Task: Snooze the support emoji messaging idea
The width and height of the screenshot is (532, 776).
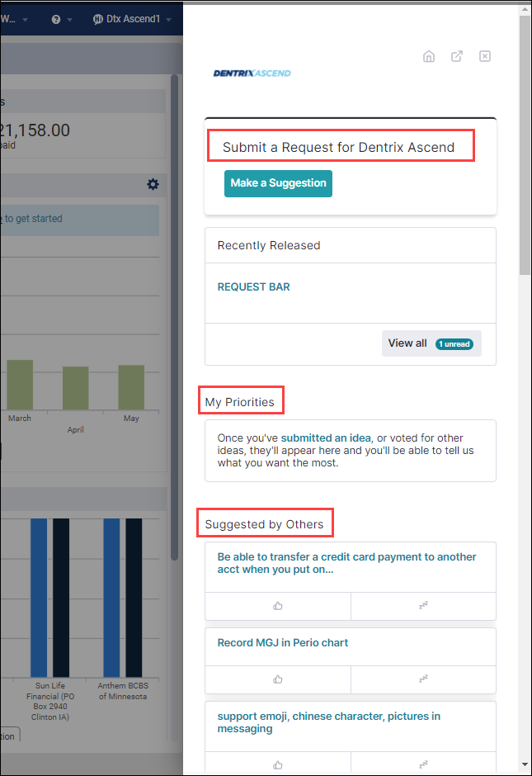Action: click(x=423, y=764)
